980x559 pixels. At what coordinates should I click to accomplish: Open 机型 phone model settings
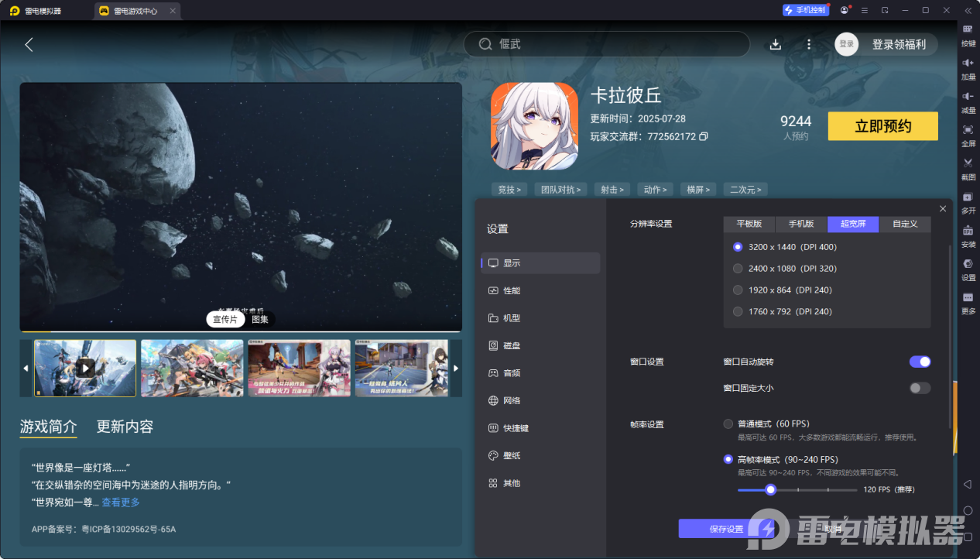tap(540, 318)
